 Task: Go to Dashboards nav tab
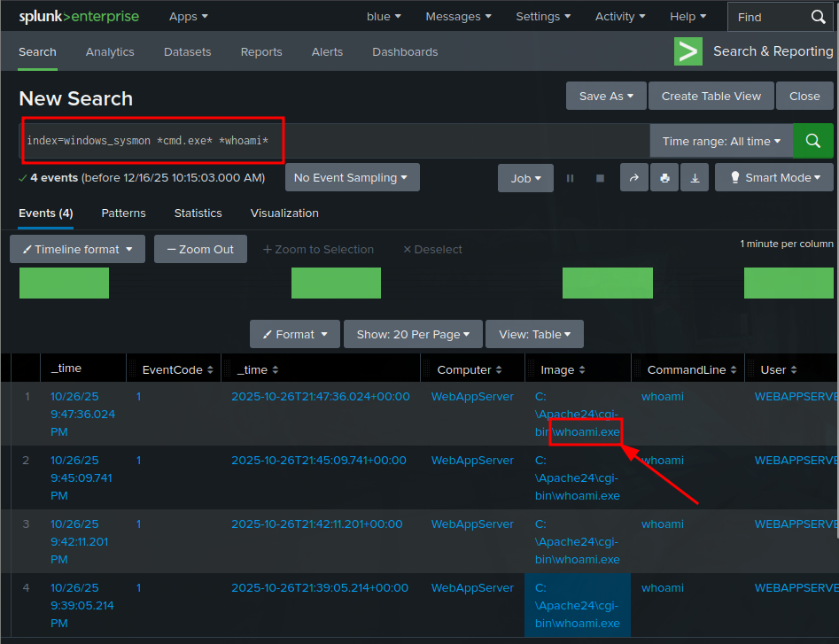[x=405, y=52]
